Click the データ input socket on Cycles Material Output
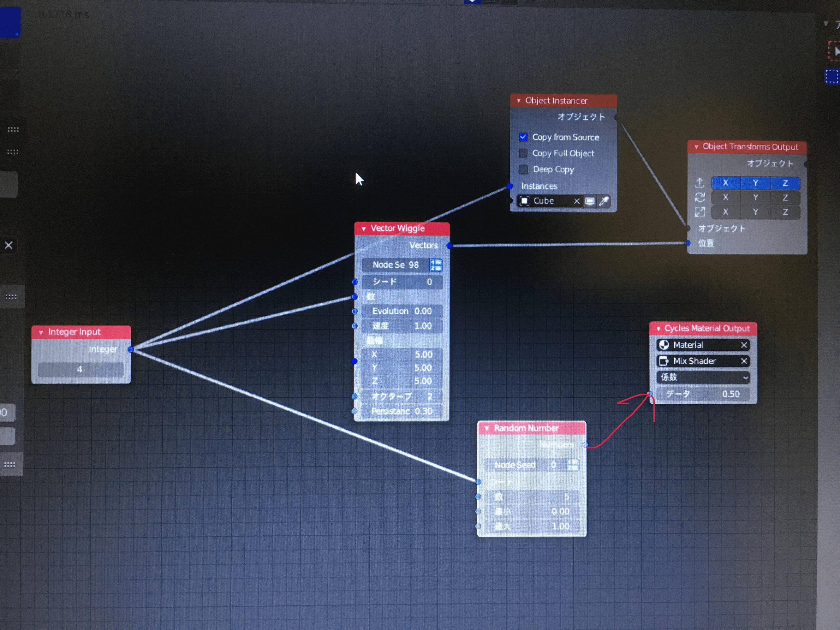The image size is (840, 630). (x=650, y=394)
